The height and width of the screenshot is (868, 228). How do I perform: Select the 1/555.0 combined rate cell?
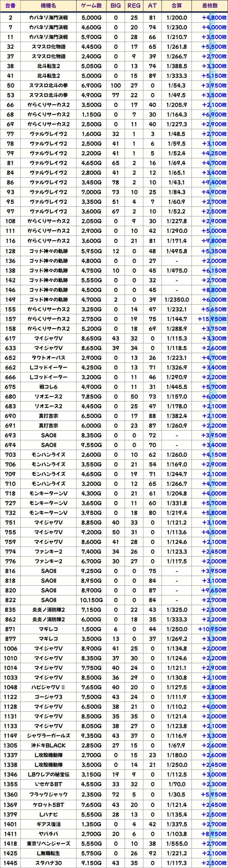click(177, 844)
